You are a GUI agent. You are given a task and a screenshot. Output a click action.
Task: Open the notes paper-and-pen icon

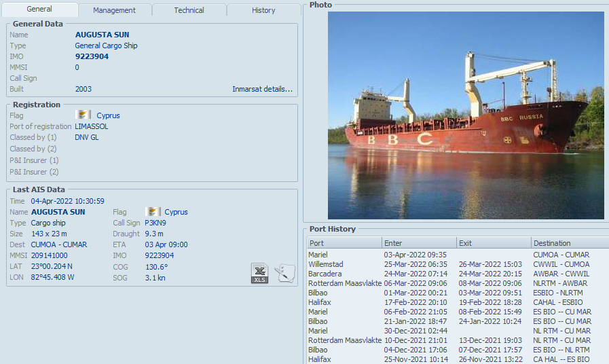[x=285, y=273]
